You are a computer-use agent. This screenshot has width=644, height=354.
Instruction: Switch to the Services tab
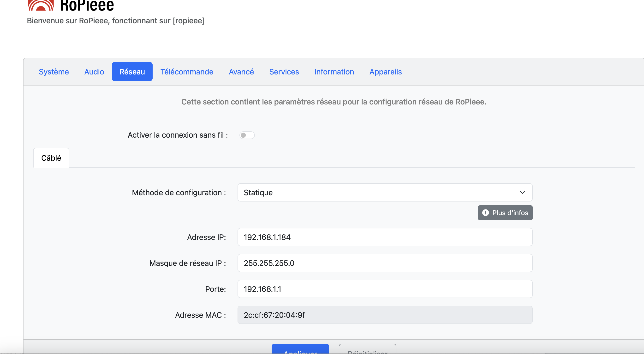click(x=284, y=72)
